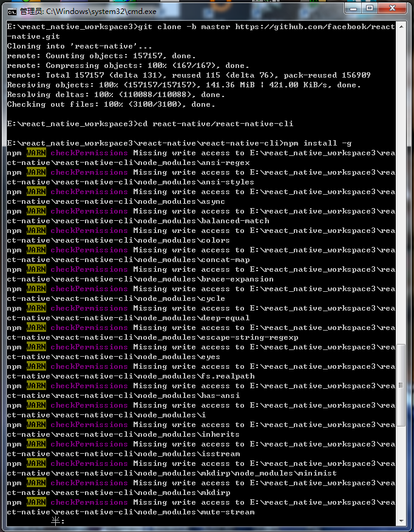This screenshot has height=532, width=414.
Task: Minimize the cmd.exe window
Action: [x=353, y=8]
